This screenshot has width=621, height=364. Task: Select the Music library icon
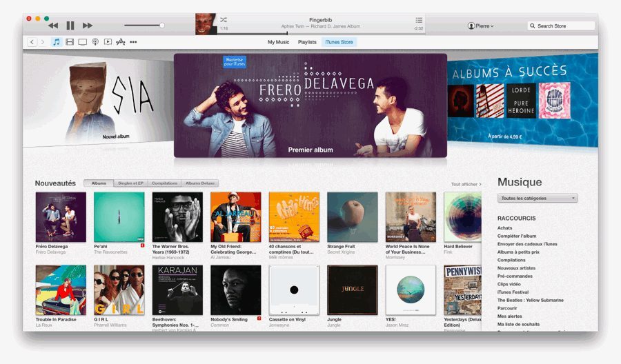(57, 42)
